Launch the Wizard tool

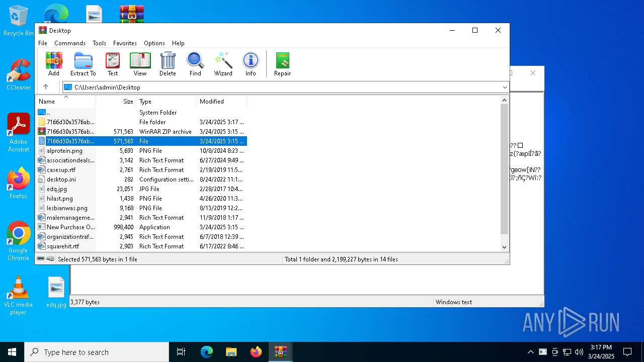tap(223, 64)
